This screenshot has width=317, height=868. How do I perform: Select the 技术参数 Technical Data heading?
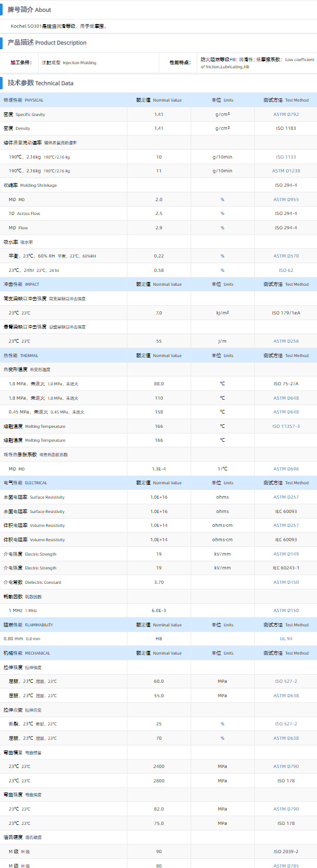coord(40,83)
